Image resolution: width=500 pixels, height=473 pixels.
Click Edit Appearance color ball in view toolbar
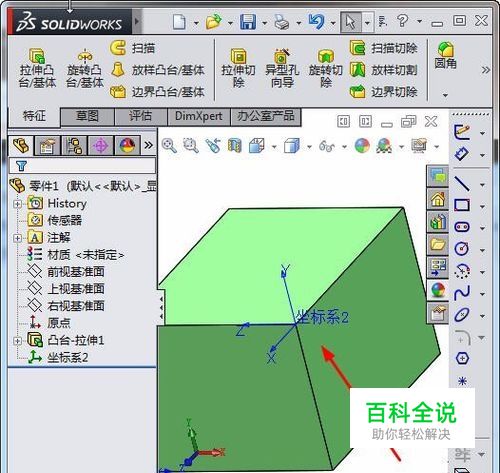click(362, 146)
